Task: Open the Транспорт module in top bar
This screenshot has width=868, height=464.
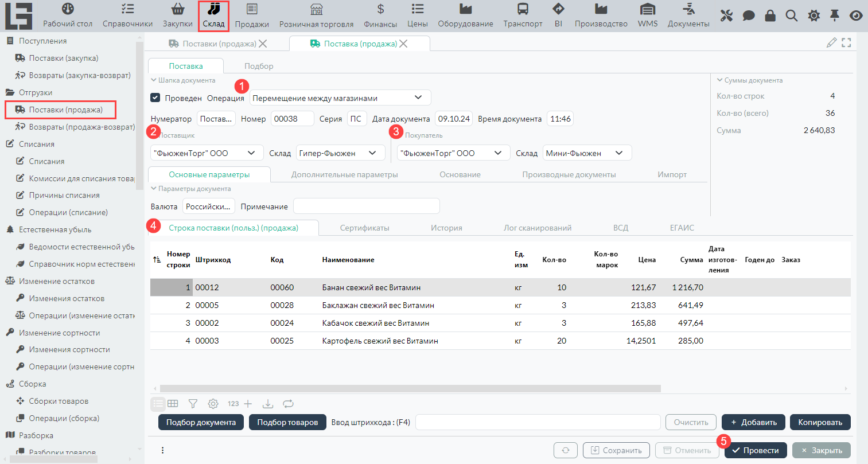Action: (523, 15)
